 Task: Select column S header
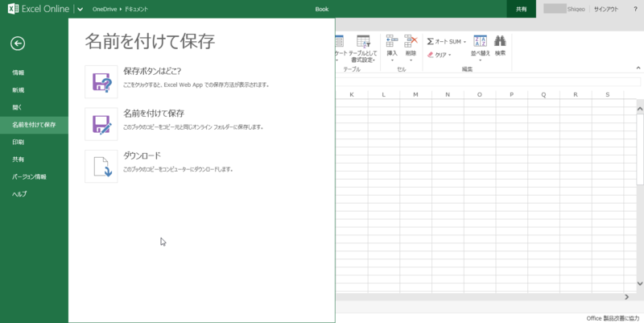(608, 94)
